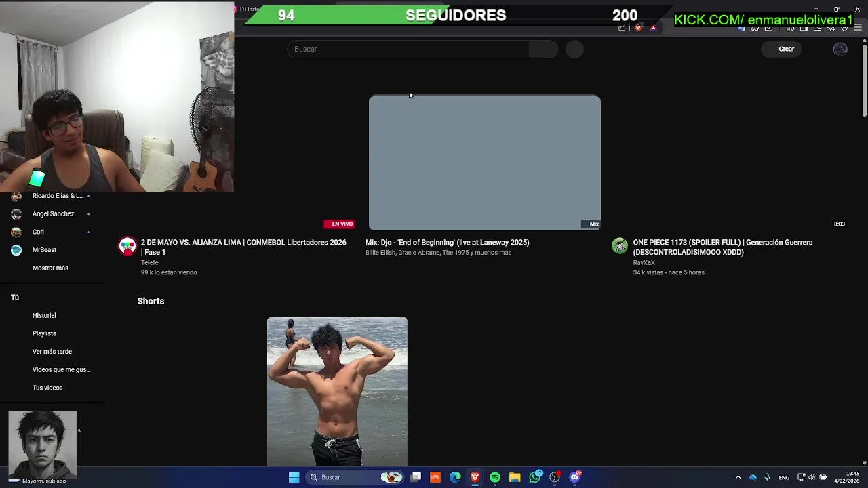Screen dimensions: 868x488
Task: Expand subscriptions with Mostrar más
Action: pyautogui.click(x=50, y=268)
